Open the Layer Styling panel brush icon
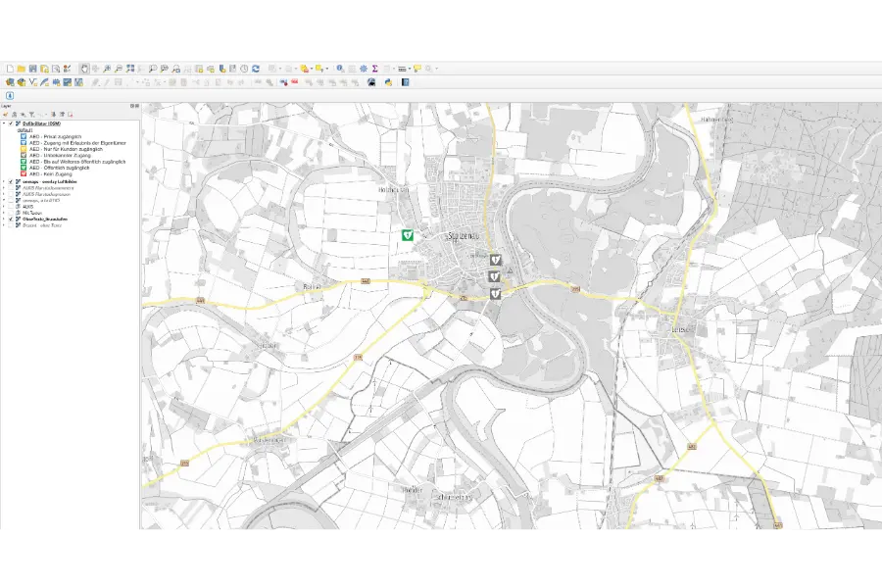The height and width of the screenshot is (588, 882). point(5,115)
